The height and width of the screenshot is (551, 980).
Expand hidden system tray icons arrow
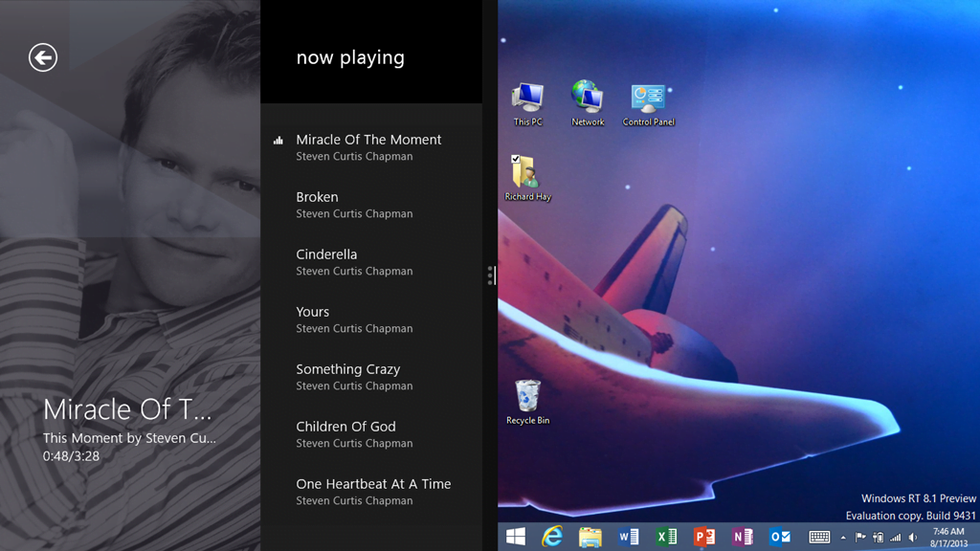(843, 538)
